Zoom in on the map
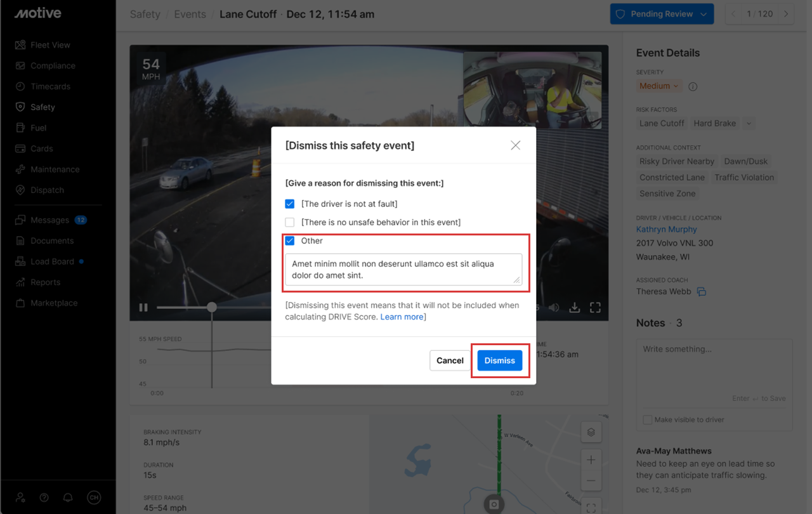 click(x=591, y=459)
